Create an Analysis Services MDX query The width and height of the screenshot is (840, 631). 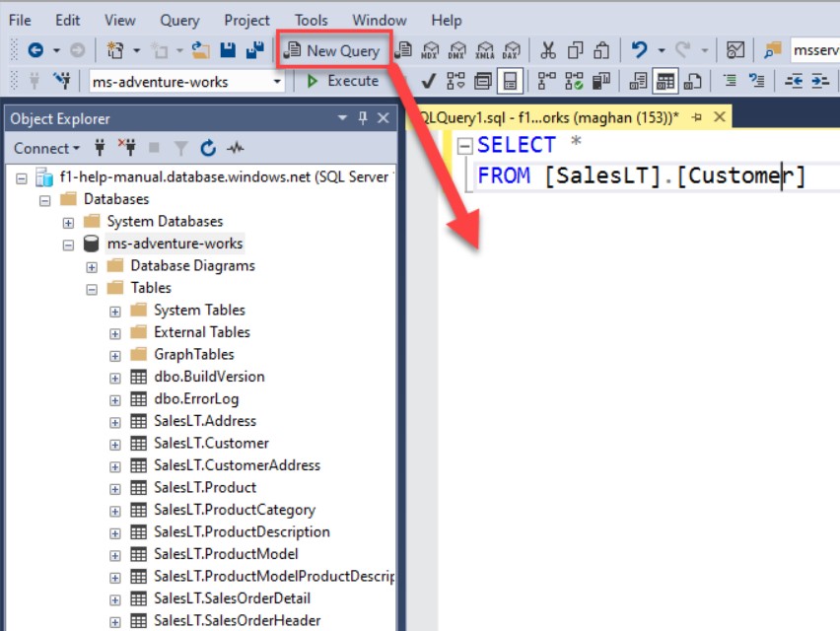coord(430,50)
